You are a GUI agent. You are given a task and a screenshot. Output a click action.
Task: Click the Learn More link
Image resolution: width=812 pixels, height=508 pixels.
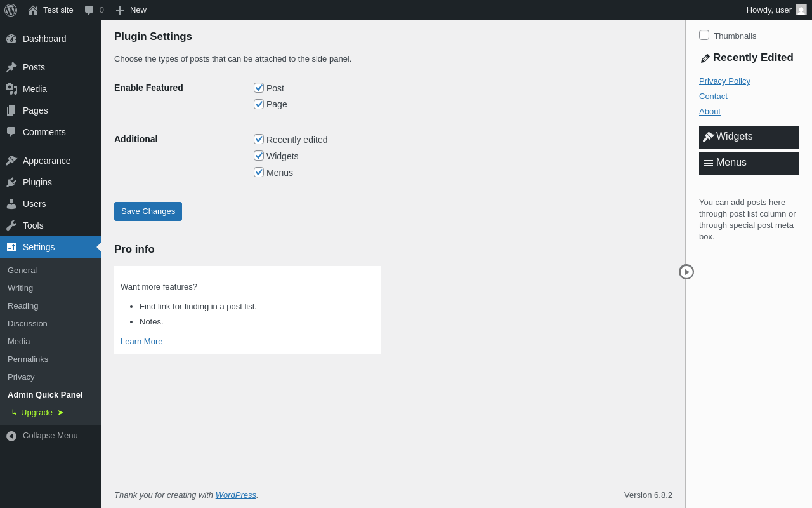click(x=141, y=342)
